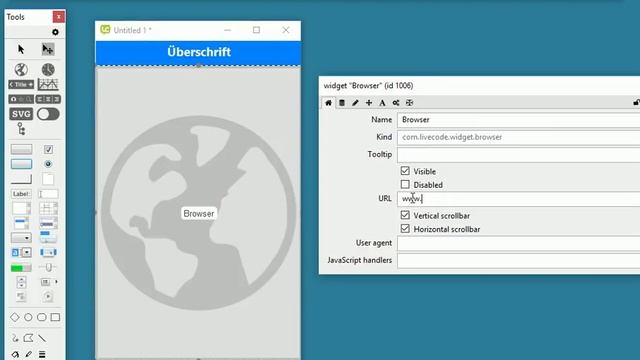Image resolution: width=640 pixels, height=360 pixels.
Task: Close the Tools palette
Action: [x=58, y=17]
